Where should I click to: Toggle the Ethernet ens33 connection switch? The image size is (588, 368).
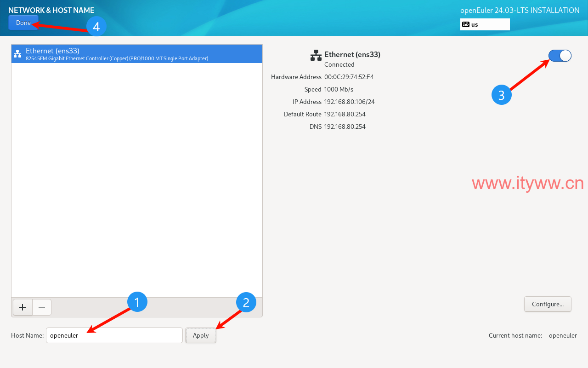coord(560,56)
